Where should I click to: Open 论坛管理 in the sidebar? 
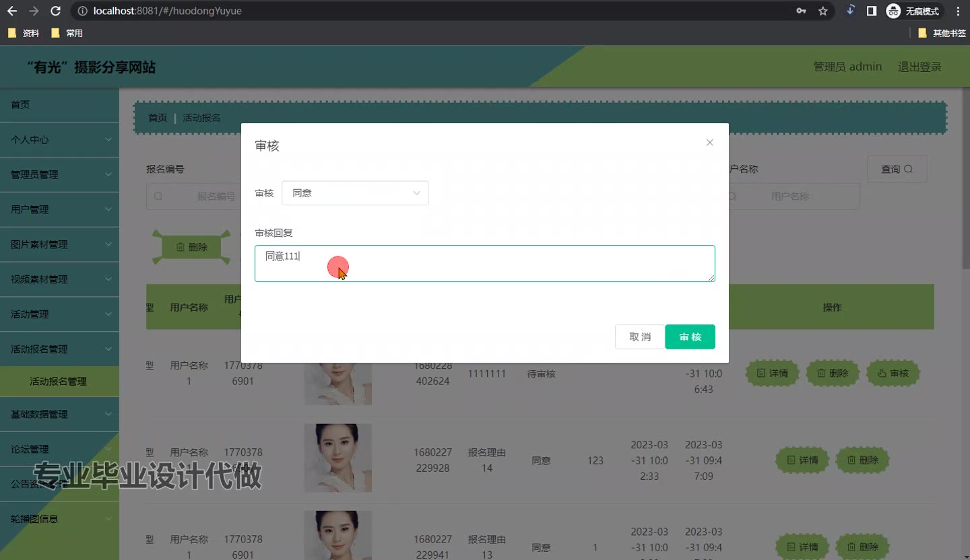59,450
